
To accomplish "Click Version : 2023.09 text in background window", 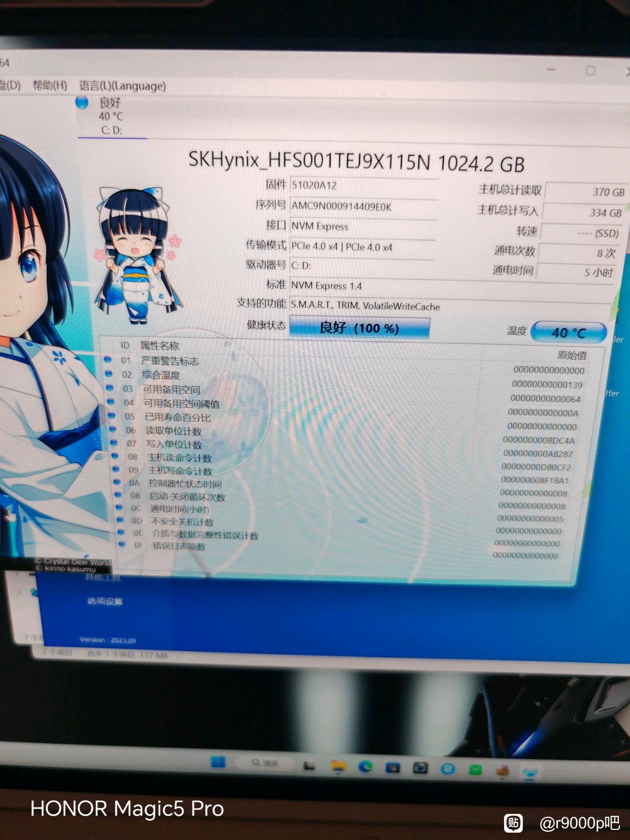I will (x=108, y=640).
